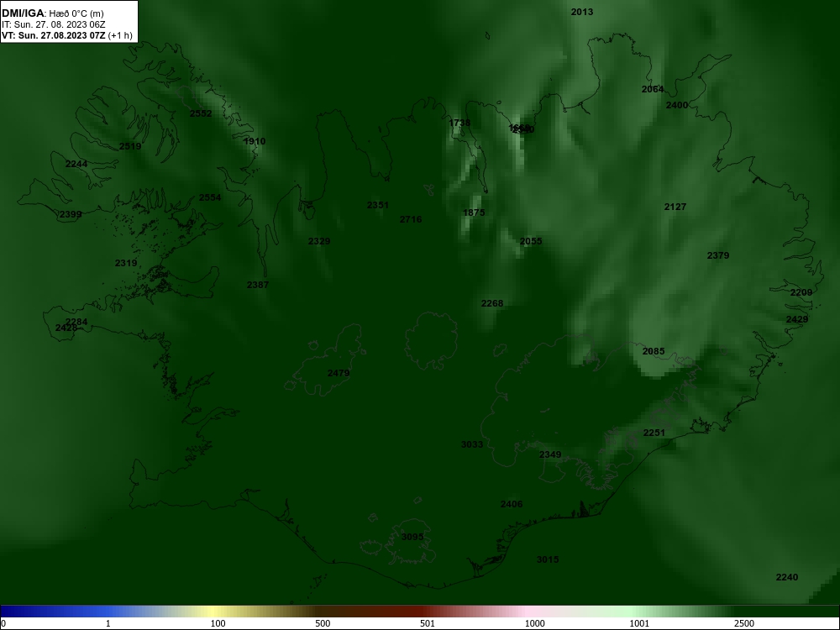The height and width of the screenshot is (630, 840).
Task: Click the 2064 value label
Action: (x=653, y=90)
